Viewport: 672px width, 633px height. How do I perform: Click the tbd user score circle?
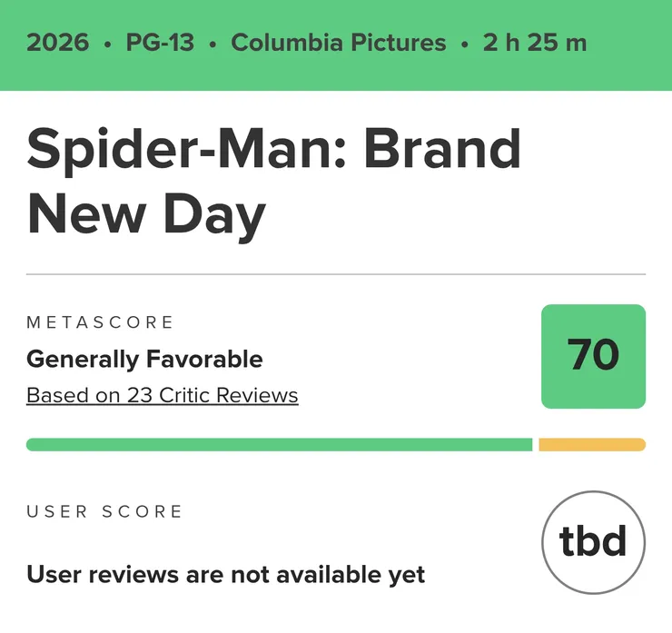(x=593, y=542)
